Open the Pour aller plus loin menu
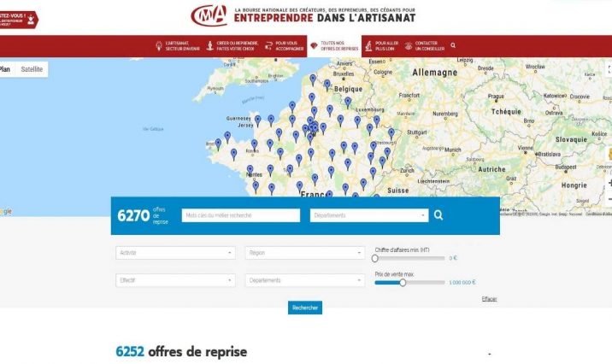The width and height of the screenshot is (612, 364). tap(382, 46)
